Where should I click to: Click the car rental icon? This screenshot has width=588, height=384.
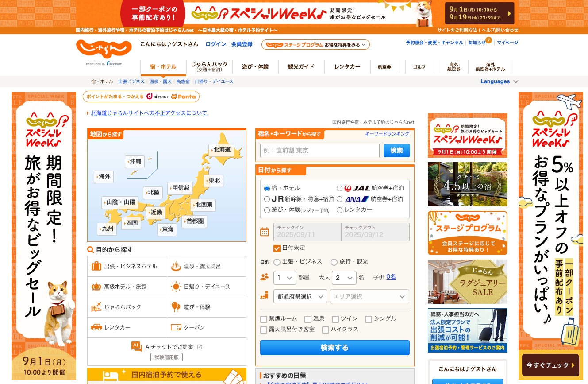[96, 327]
